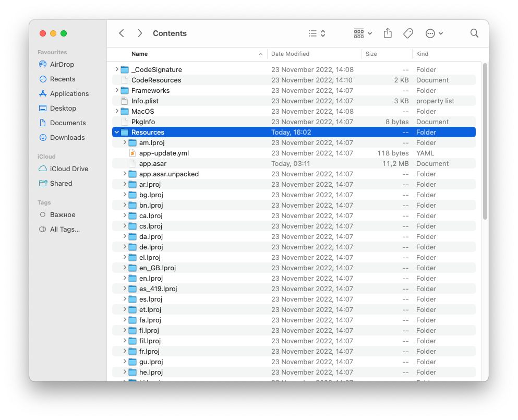Click the property list kind cell

(435, 101)
